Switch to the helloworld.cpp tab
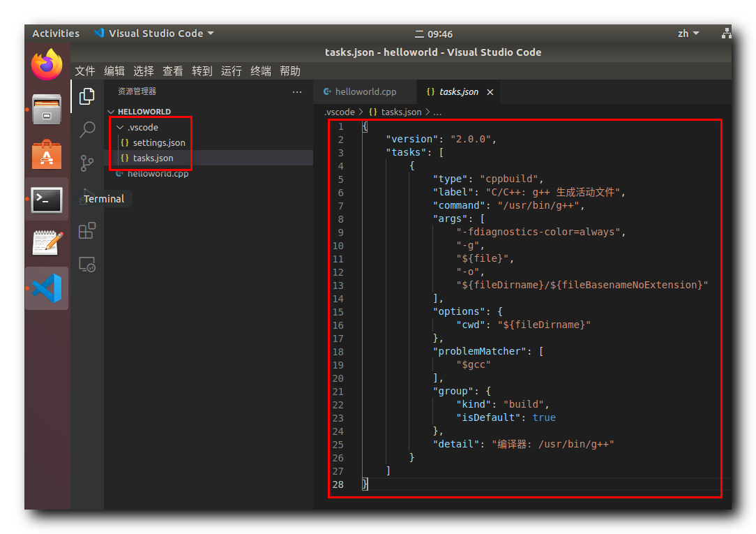The height and width of the screenshot is (534, 756). click(x=365, y=91)
